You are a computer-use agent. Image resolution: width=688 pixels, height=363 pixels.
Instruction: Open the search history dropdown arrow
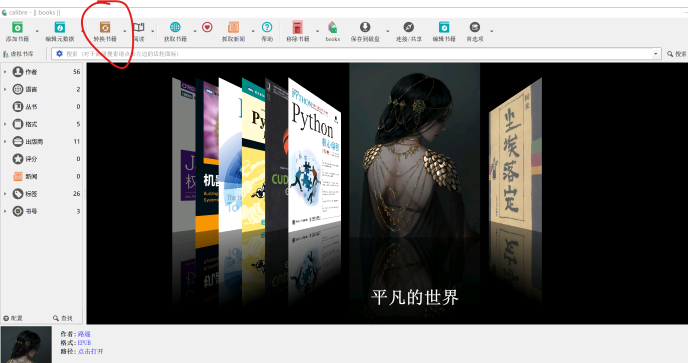click(x=656, y=54)
